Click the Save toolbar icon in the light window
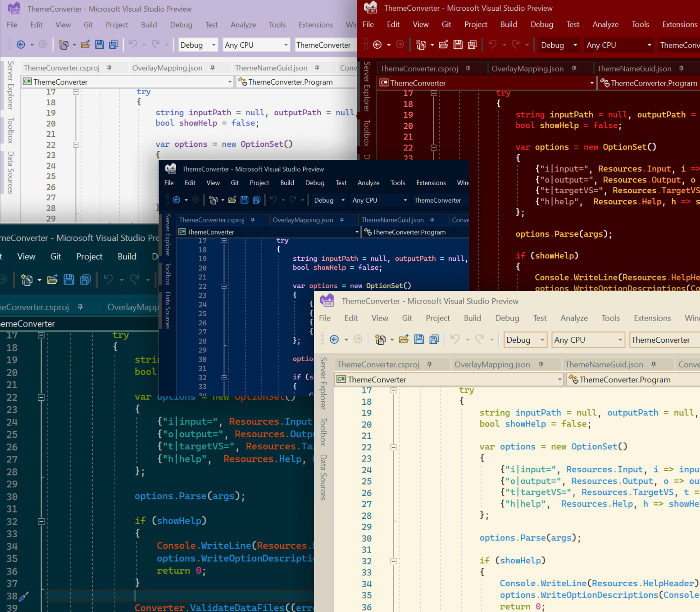700x612 pixels. point(419,339)
